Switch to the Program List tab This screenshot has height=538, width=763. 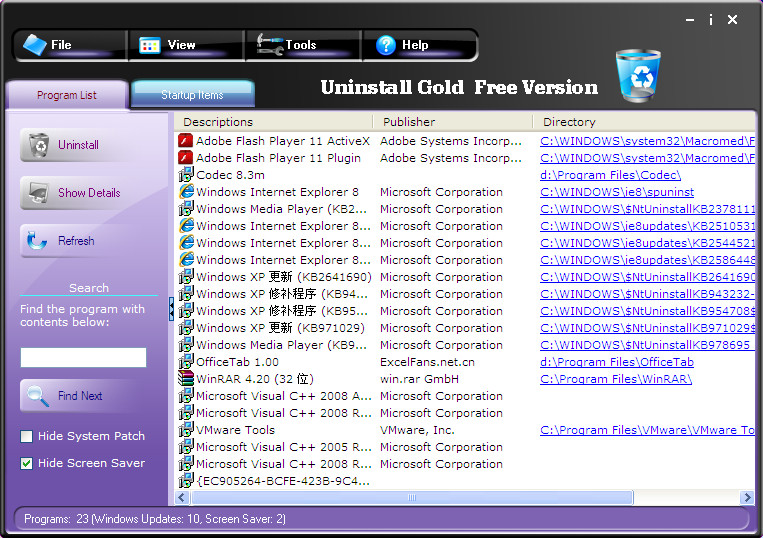coord(67,95)
